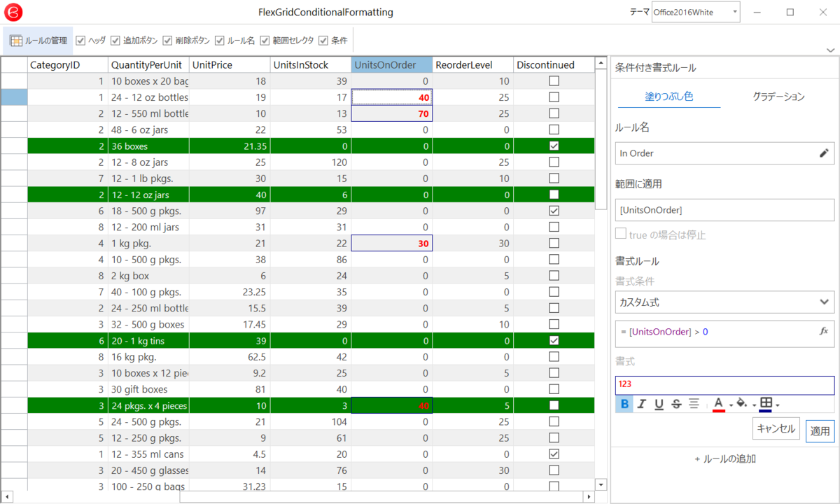Open the fx expression editor icon
The height and width of the screenshot is (504, 840).
pos(824,331)
